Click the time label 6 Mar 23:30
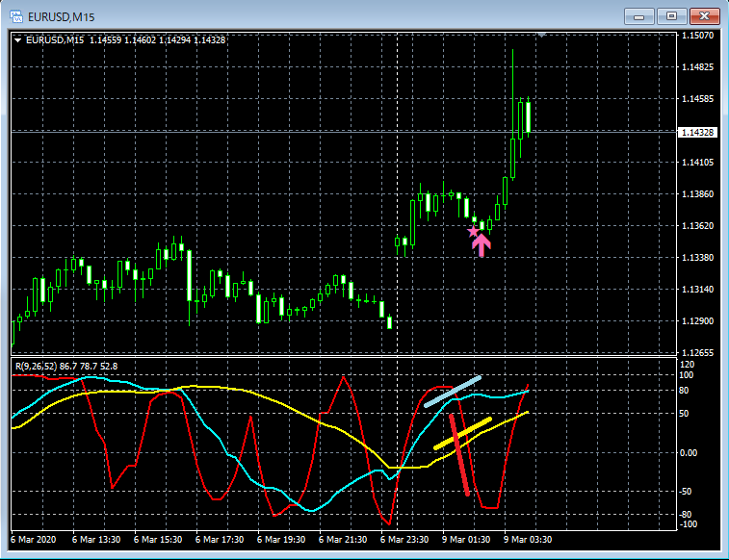The image size is (729, 560). point(404,539)
